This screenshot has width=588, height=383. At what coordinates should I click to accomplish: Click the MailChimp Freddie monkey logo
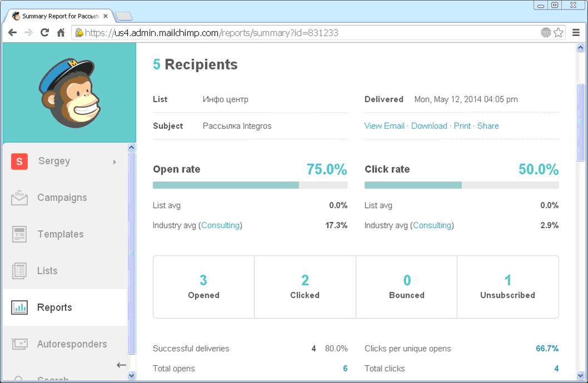70,92
